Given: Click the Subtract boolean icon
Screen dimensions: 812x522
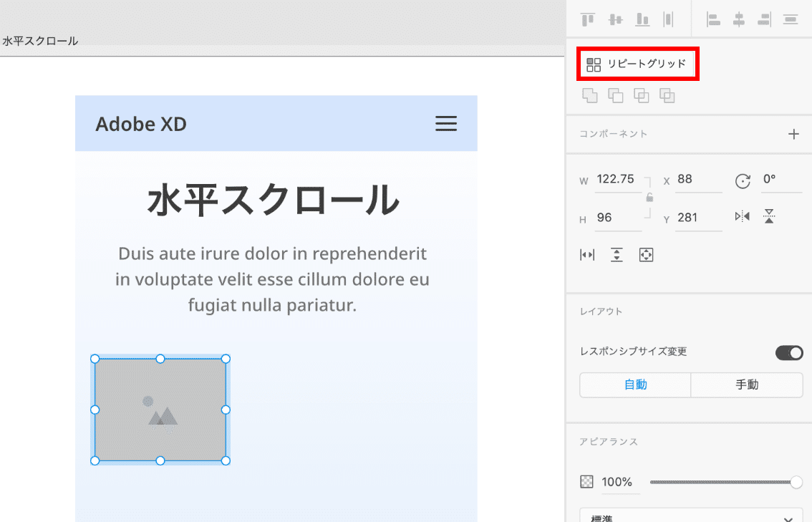Looking at the screenshot, I should click(x=615, y=96).
